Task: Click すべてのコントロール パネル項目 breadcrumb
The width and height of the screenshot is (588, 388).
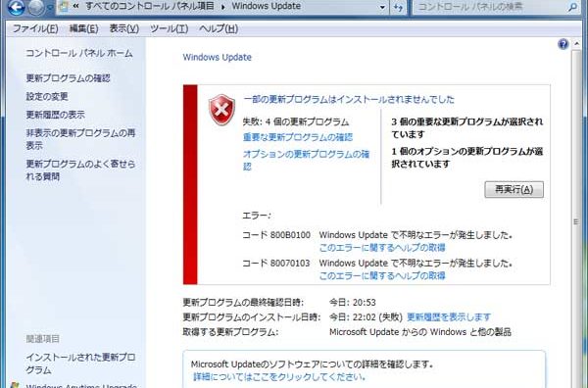Action: pyautogui.click(x=150, y=6)
